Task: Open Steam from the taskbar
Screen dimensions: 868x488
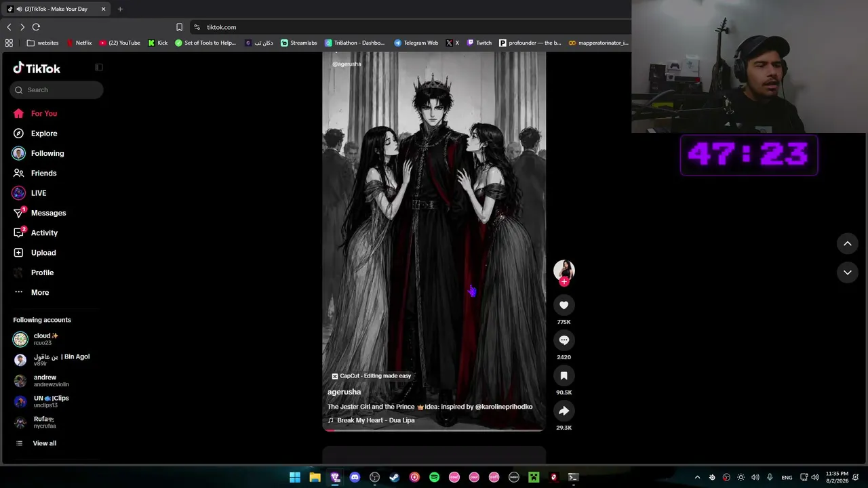Action: [x=394, y=477]
